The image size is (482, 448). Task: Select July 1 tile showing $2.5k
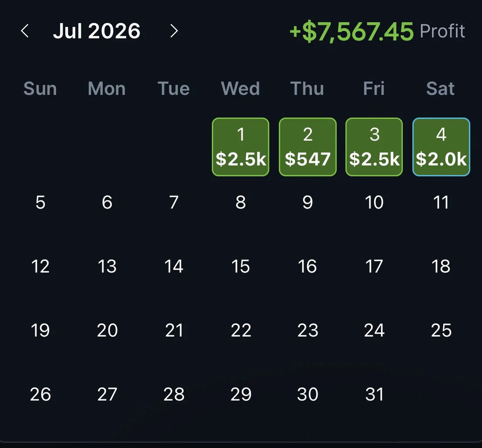click(x=241, y=147)
